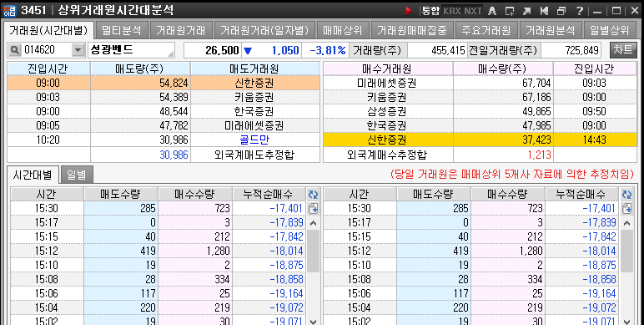Click the plus page icon in right table
Image resolution: width=644 pixels, height=325 pixels.
[x=626, y=208]
